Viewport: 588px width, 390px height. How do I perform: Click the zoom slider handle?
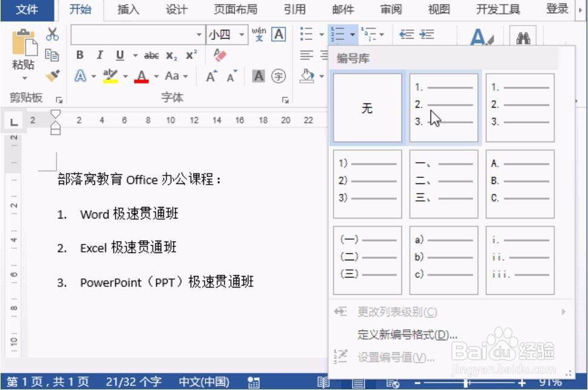pyautogui.click(x=466, y=383)
